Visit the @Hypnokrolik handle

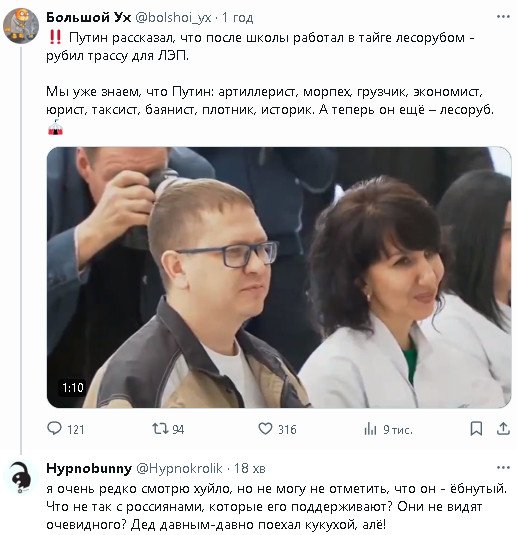tap(179, 468)
